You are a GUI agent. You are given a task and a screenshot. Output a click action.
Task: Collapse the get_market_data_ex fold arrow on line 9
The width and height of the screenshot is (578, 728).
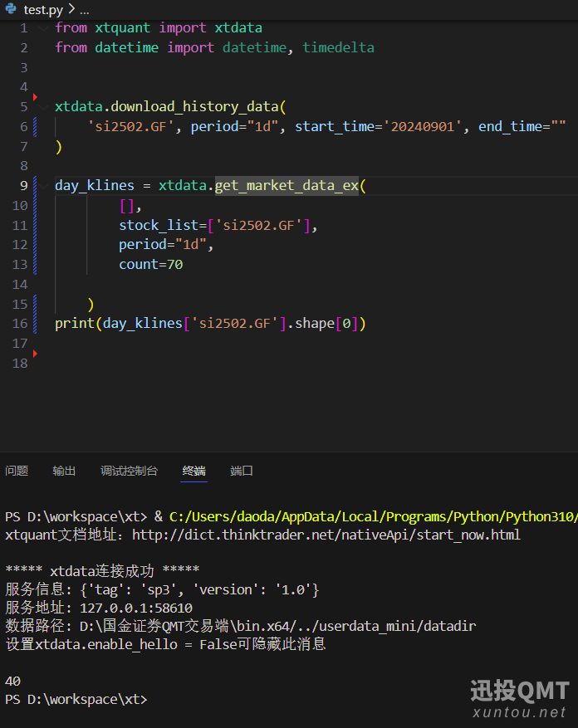(44, 186)
